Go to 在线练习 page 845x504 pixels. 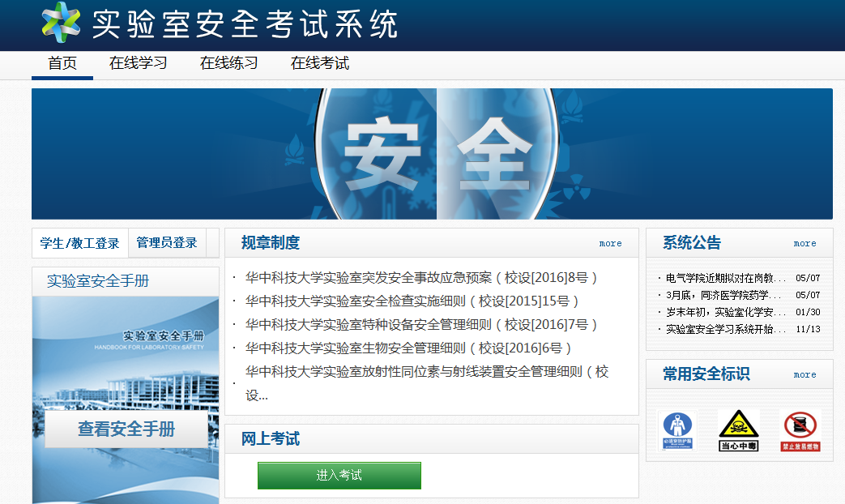(229, 63)
